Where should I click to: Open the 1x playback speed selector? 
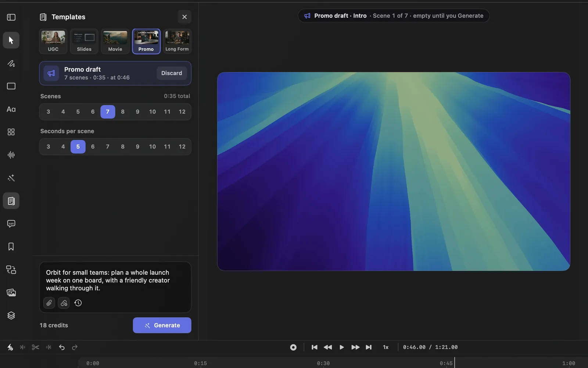click(386, 347)
